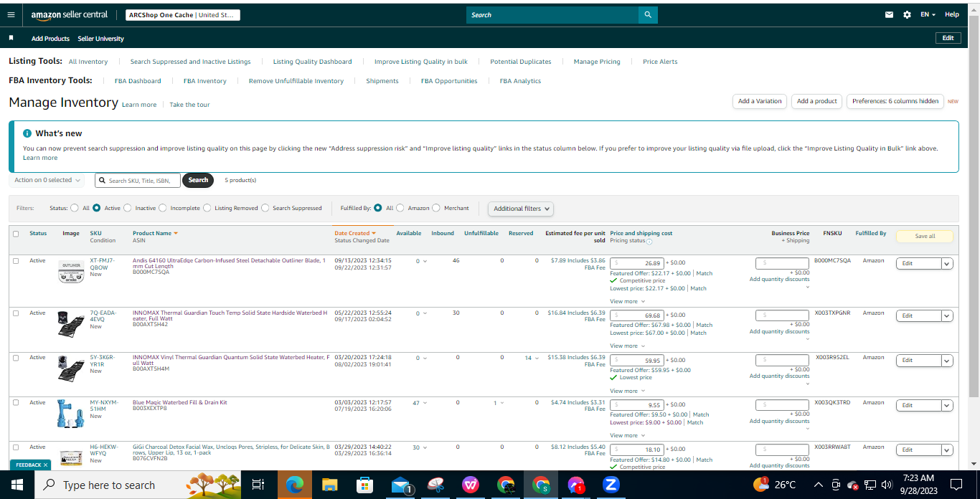Image resolution: width=980 pixels, height=499 pixels.
Task: Open Search Suppressed and Inactive Listings
Action: tap(190, 62)
